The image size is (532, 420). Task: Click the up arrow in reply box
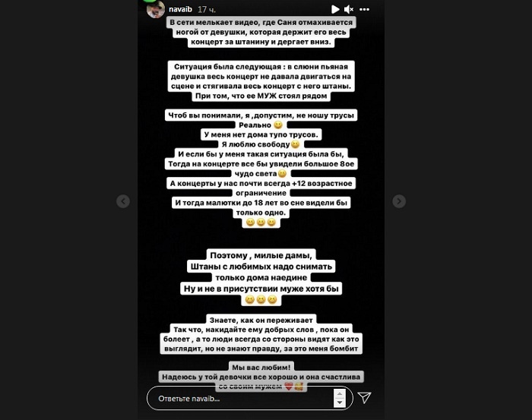(x=340, y=393)
